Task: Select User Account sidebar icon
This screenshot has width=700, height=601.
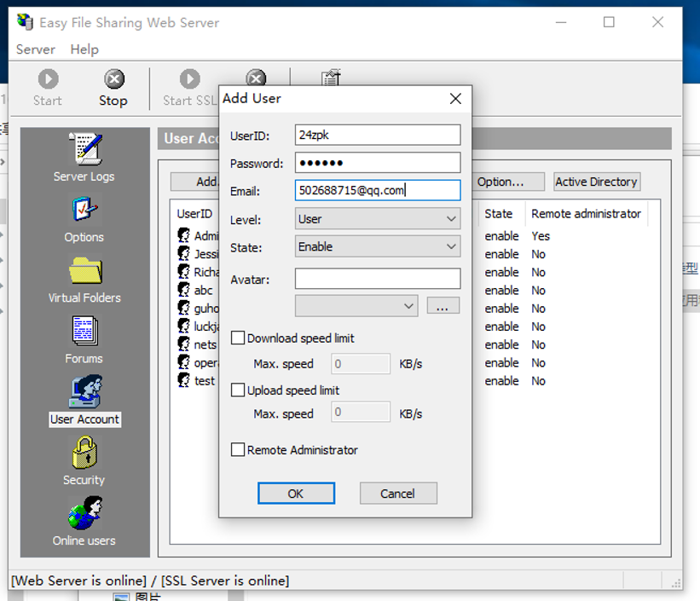Action: click(x=85, y=391)
